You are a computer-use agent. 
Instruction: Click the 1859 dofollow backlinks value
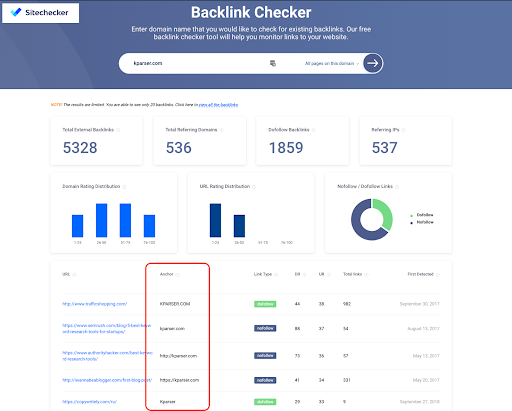point(286,148)
